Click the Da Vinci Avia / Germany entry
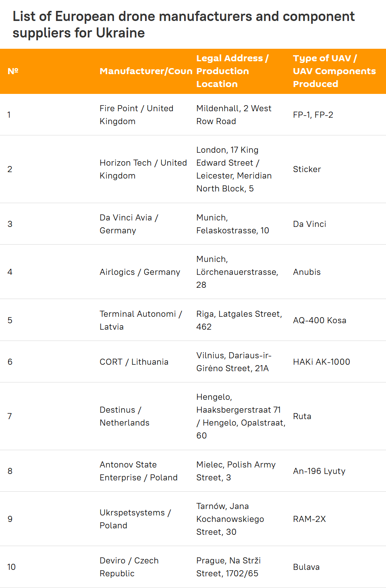Viewport: 386px width, 588px height. [129, 224]
